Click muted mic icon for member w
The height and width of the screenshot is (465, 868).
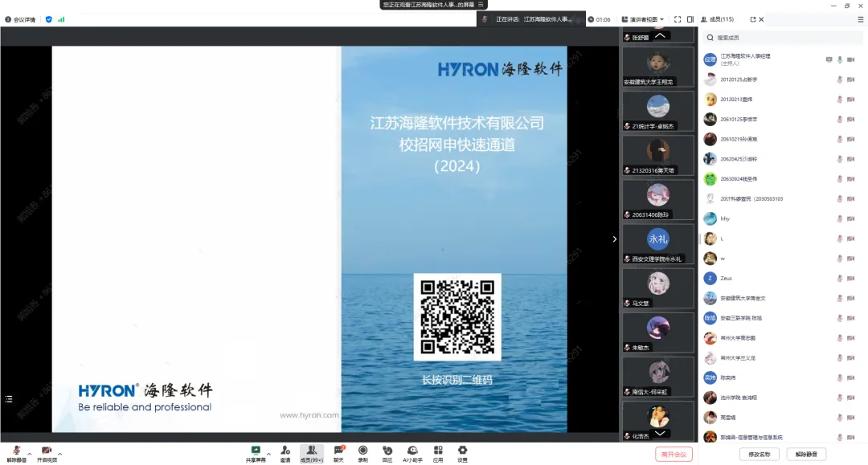pos(840,259)
